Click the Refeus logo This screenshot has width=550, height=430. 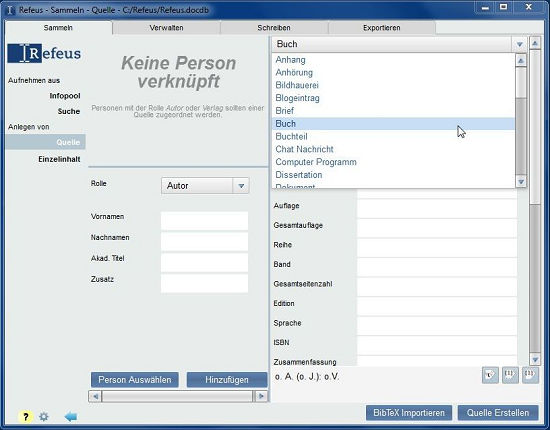44,53
